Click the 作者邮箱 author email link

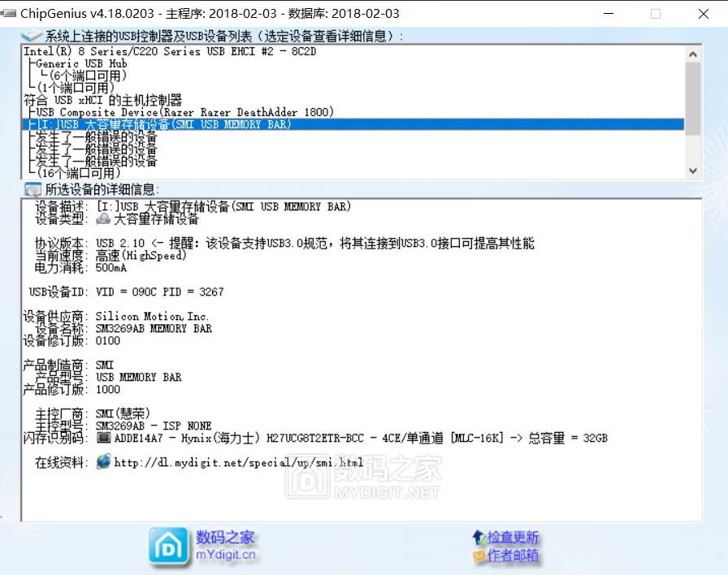click(x=513, y=556)
